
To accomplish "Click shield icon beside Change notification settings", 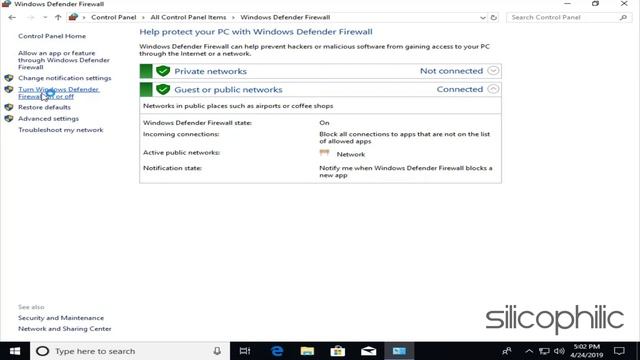I will click(x=9, y=78).
